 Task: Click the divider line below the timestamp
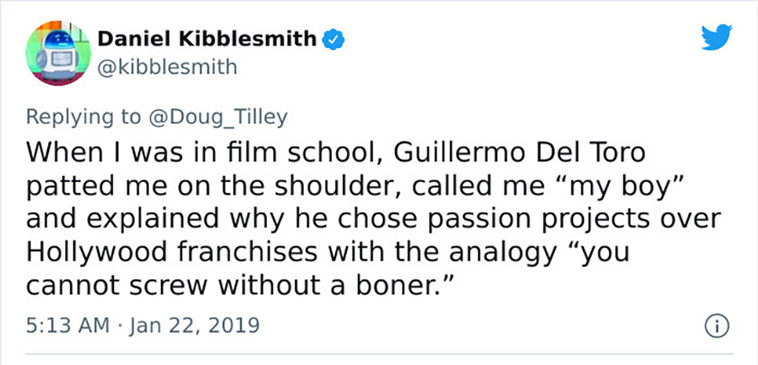click(379, 354)
